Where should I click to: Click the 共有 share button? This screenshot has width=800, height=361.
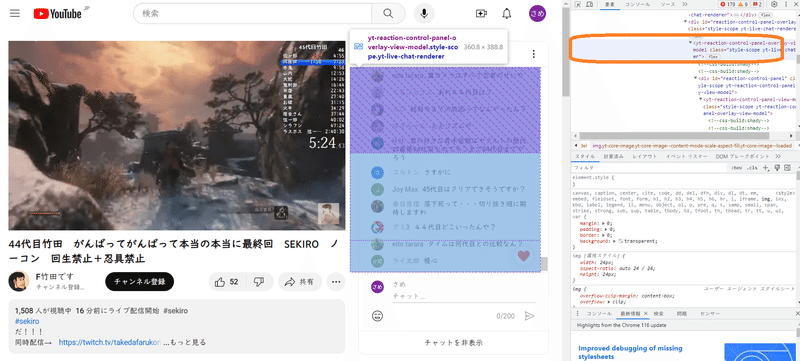[299, 281]
